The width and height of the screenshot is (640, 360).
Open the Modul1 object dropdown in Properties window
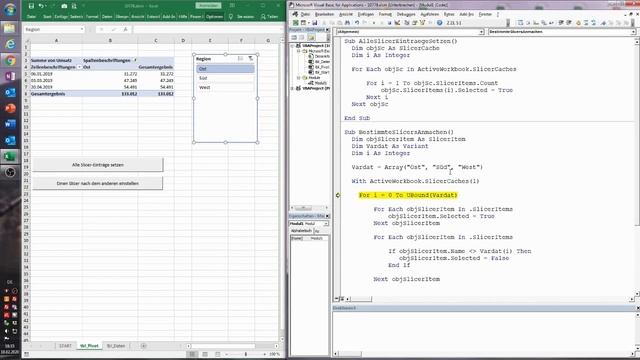coord(326,224)
